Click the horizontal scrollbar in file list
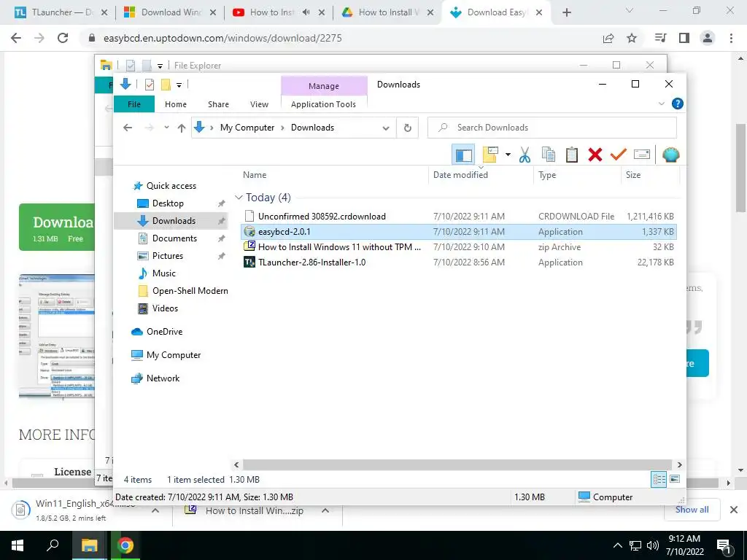Screen dimensions: 747x560 457,464
